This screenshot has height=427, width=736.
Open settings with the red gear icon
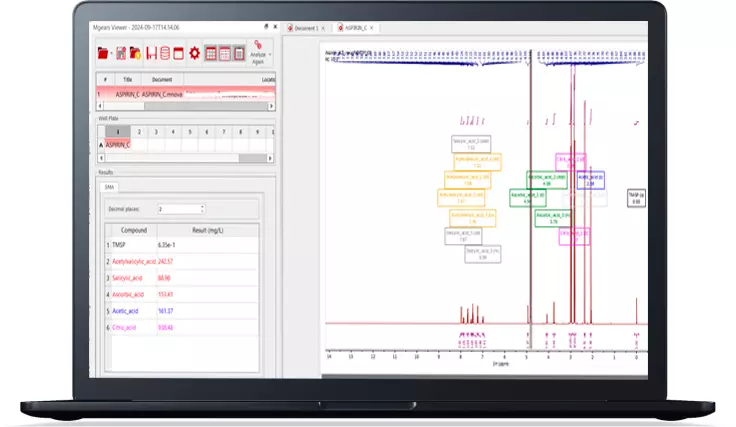(x=194, y=53)
